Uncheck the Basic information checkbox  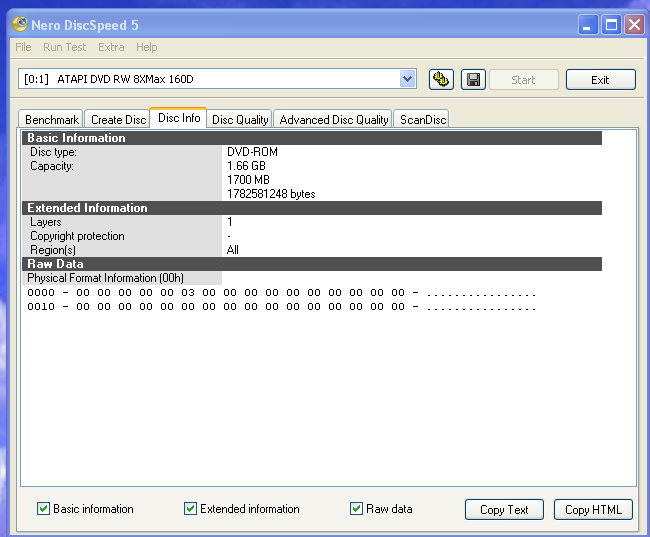(x=43, y=508)
